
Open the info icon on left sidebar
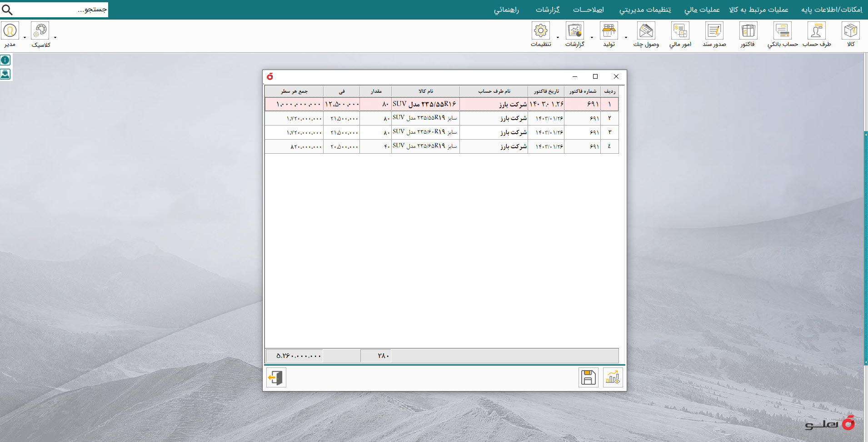[5, 60]
